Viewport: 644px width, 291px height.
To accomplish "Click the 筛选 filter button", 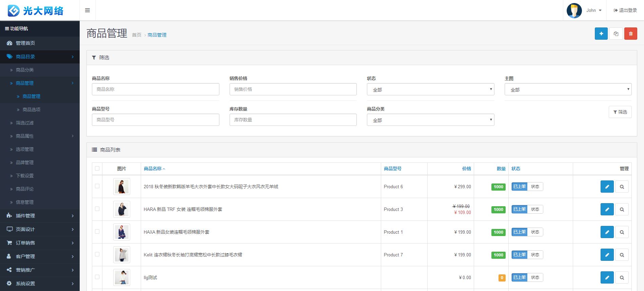I will click(x=620, y=112).
